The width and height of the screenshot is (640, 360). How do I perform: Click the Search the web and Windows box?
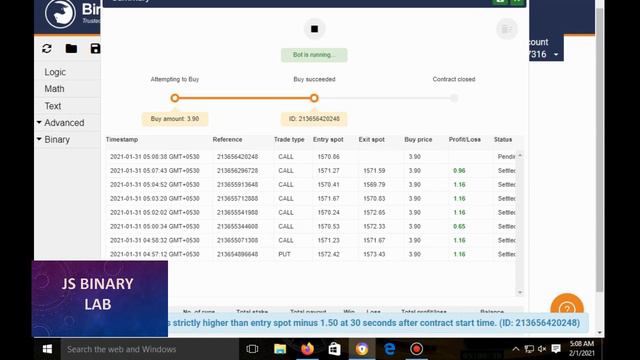click(x=149, y=349)
